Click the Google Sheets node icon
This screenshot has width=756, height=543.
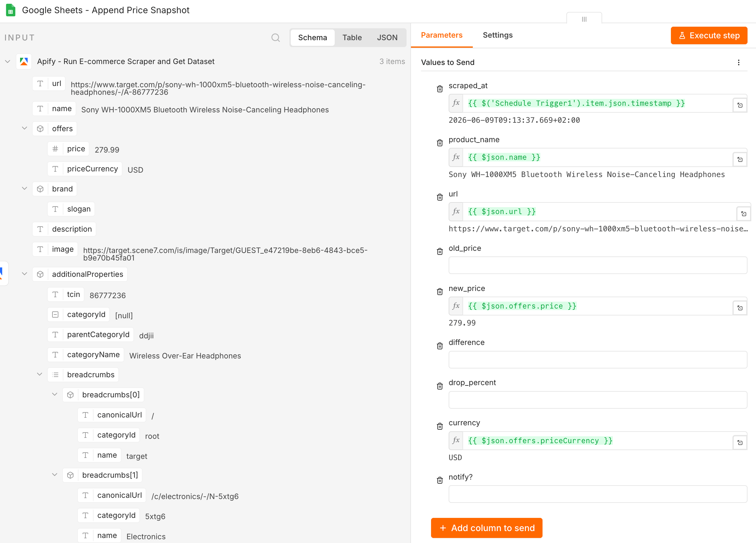point(11,10)
